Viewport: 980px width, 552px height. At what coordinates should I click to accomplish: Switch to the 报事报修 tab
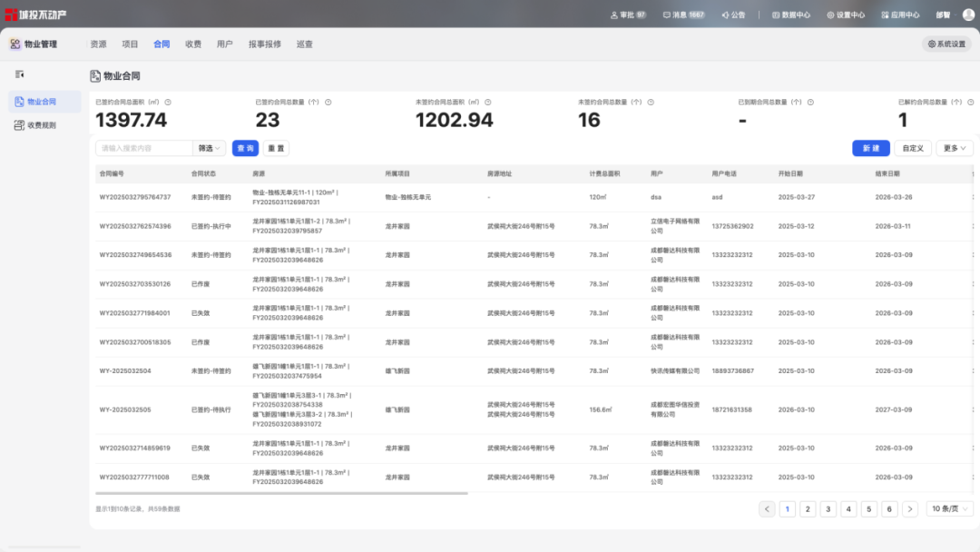(264, 44)
